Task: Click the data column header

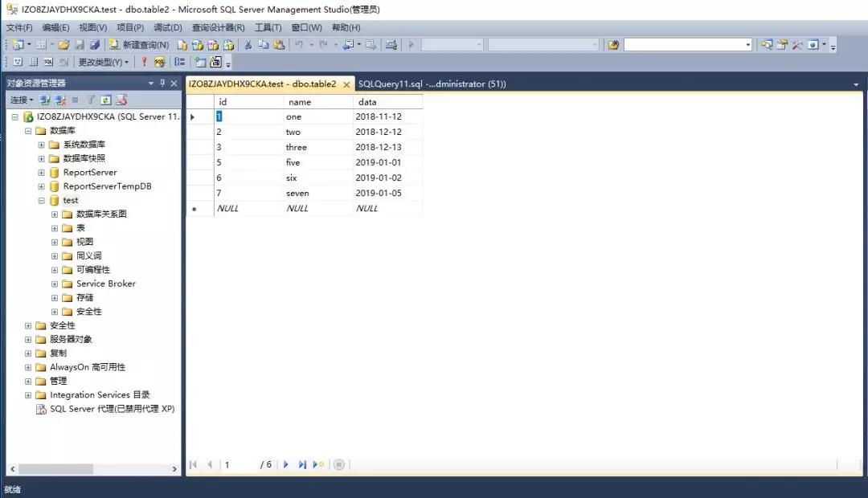Action: pos(388,102)
